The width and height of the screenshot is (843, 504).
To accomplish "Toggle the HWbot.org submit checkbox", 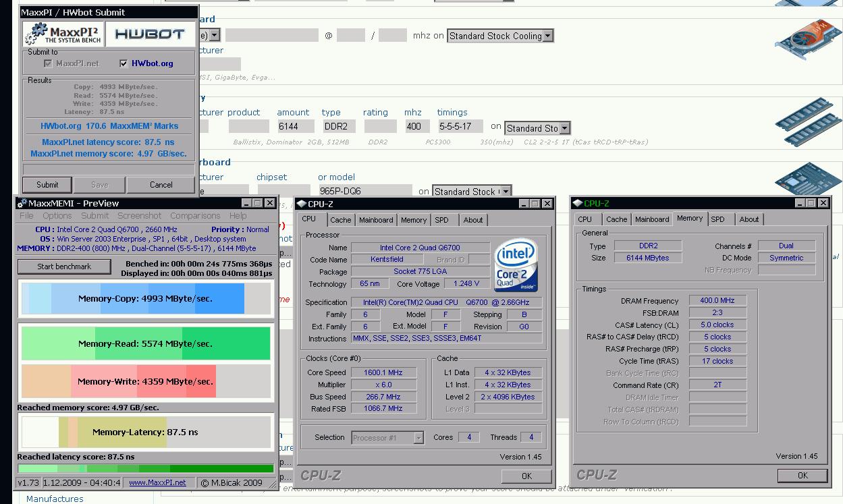I will point(124,63).
